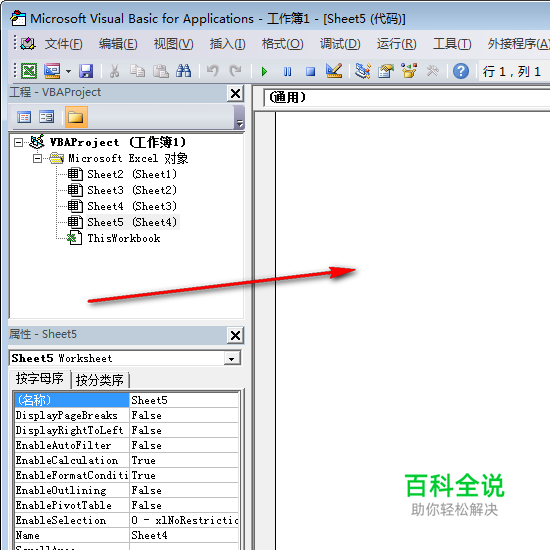Run the macro with green play icon

tap(264, 72)
